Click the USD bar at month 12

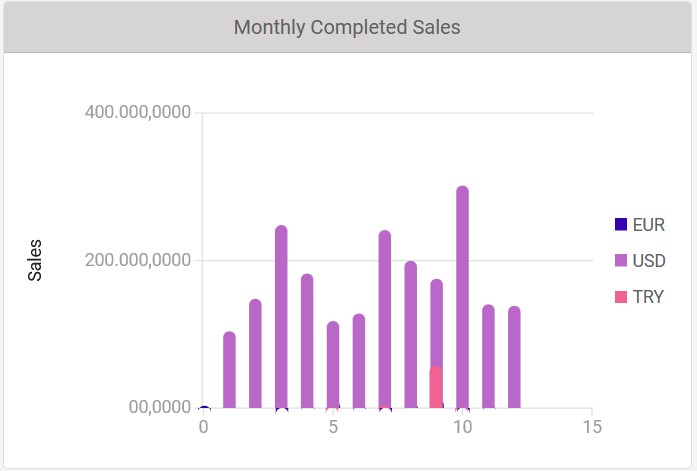click(514, 358)
